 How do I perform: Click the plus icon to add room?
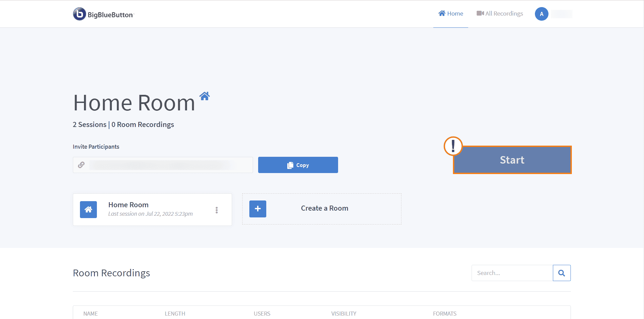(258, 209)
